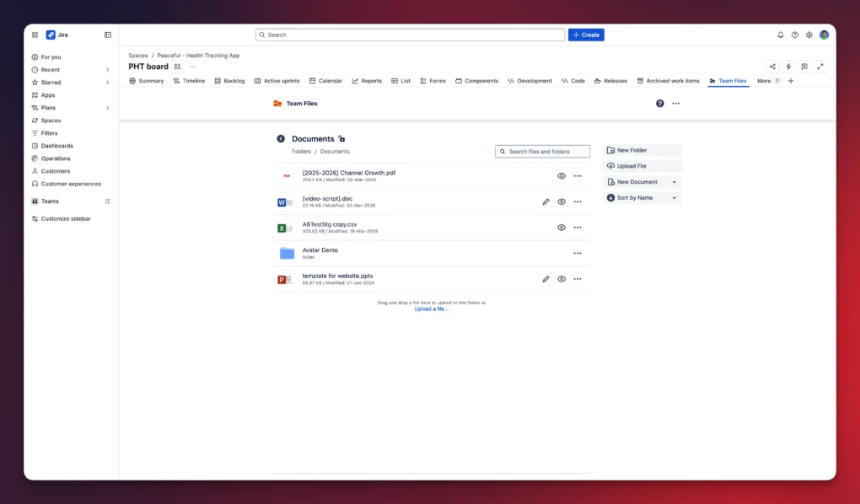The image size is (860, 504).
Task: Open Team Files help question icon
Action: pos(660,103)
